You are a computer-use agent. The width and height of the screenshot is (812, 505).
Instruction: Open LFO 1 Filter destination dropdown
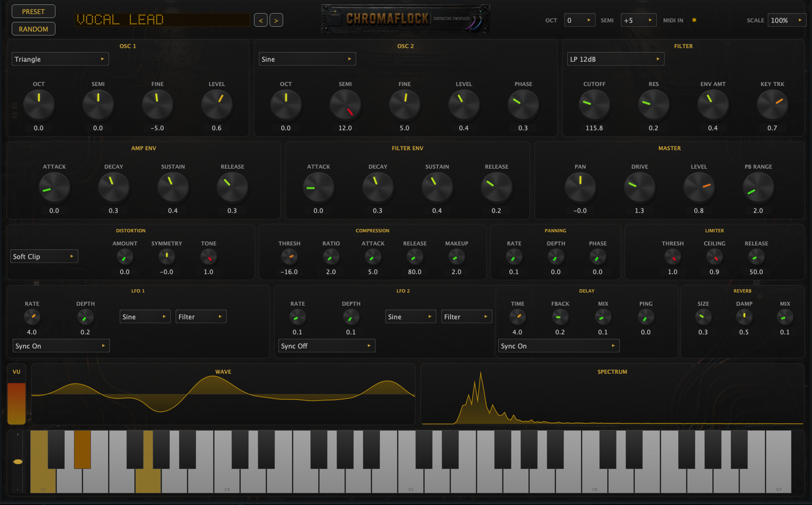201,316
